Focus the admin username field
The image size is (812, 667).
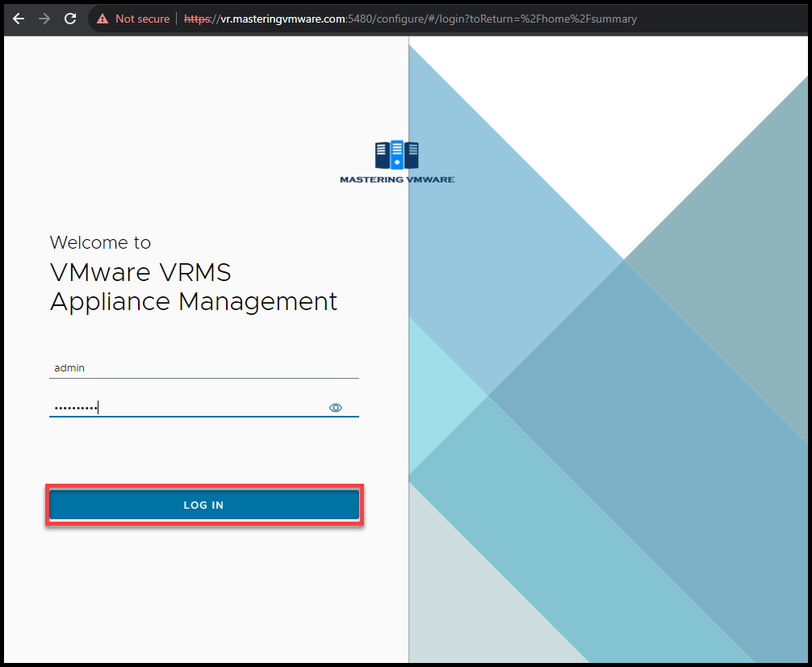click(204, 368)
